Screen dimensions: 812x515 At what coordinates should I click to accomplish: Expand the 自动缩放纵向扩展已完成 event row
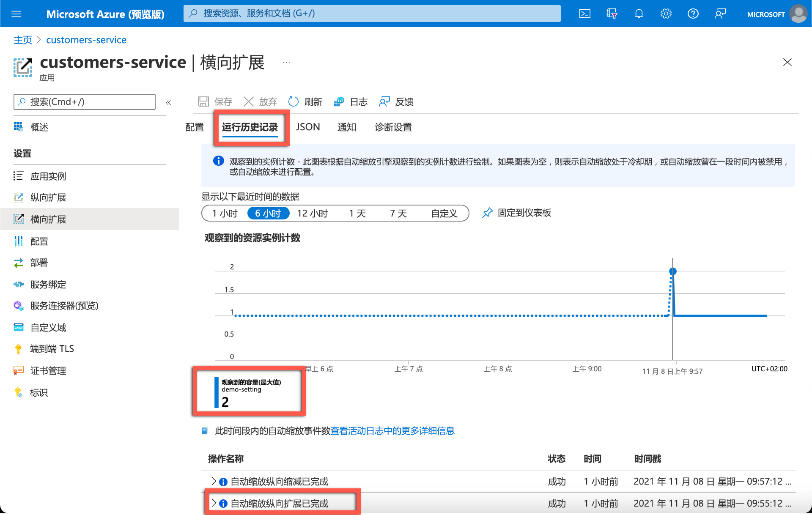(x=214, y=503)
